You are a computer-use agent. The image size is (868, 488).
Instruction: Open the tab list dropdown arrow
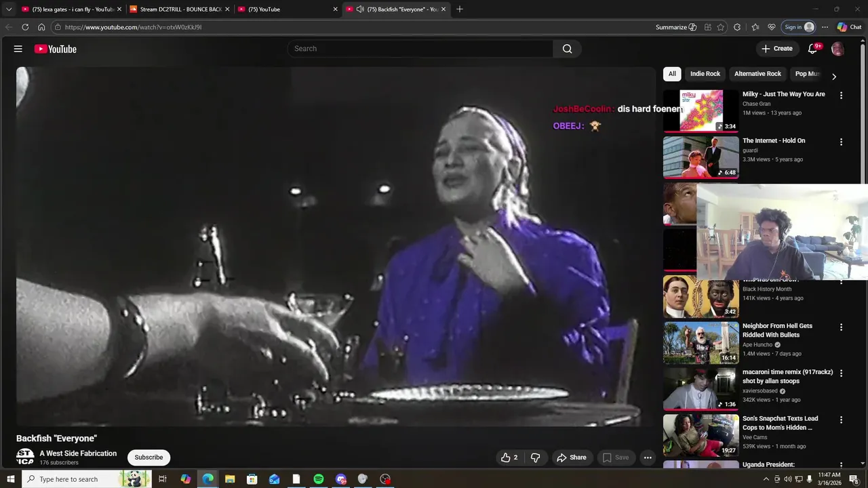(9, 9)
